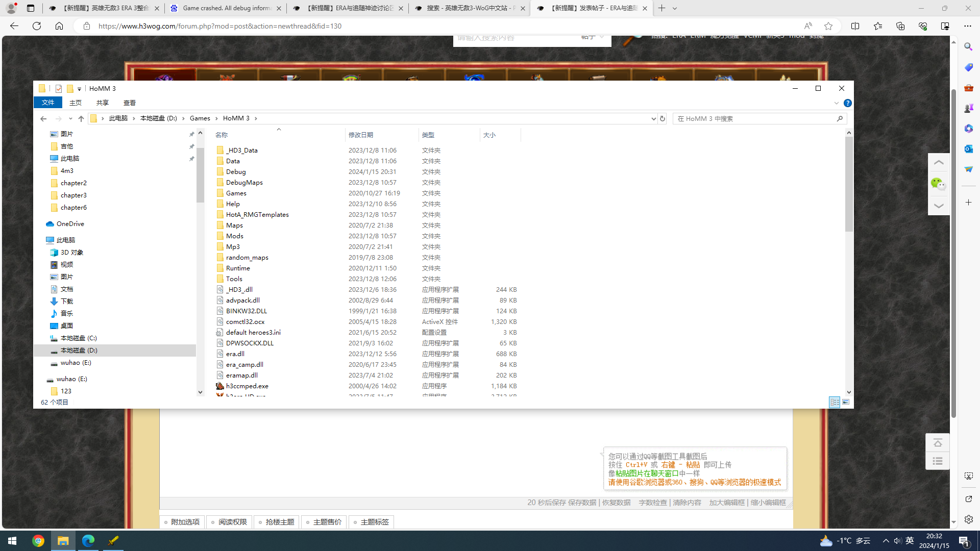Sort files by 名称 column header
The image size is (980, 551).
coord(278,135)
